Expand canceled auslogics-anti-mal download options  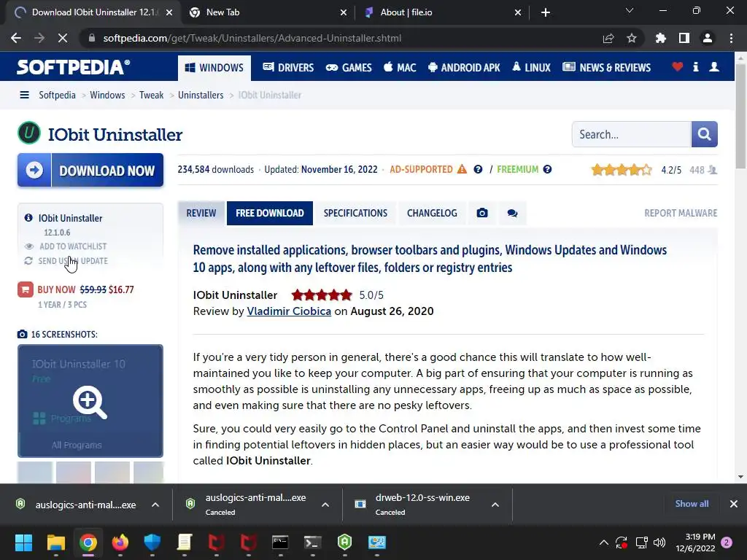coord(325,505)
